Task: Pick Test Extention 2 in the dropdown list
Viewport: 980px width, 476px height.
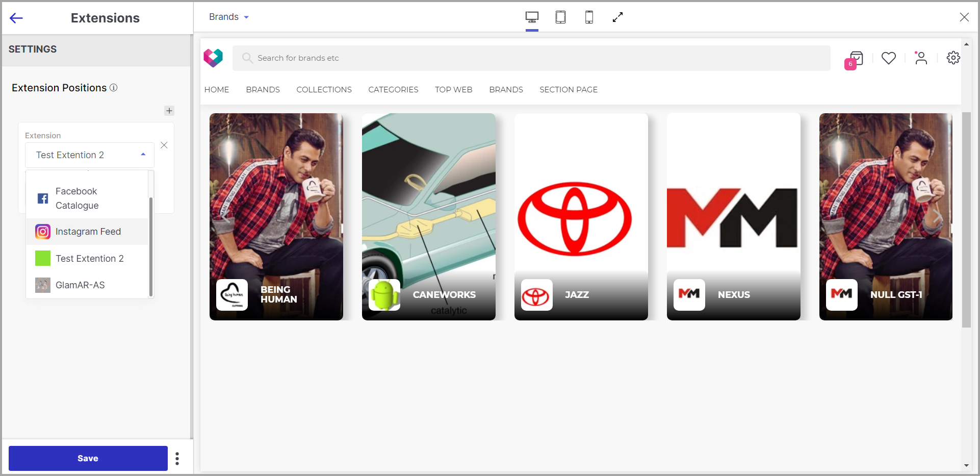Action: pyautogui.click(x=87, y=259)
